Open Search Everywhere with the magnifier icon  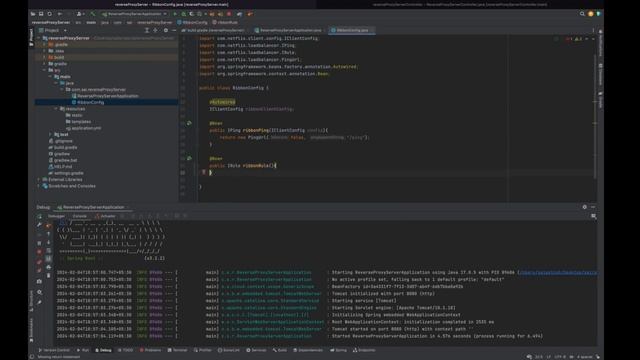(x=582, y=14)
